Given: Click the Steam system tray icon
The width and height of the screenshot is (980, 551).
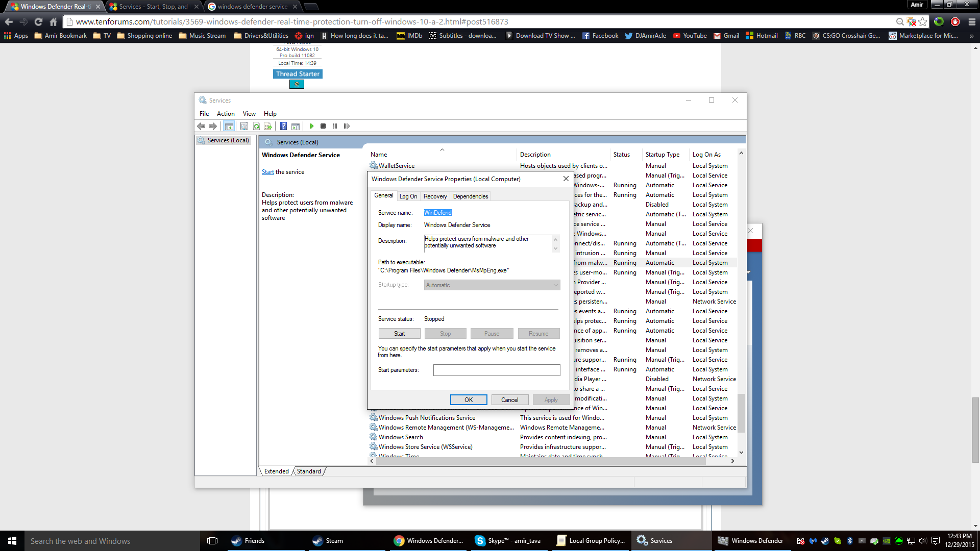Looking at the screenshot, I should click(825, 541).
